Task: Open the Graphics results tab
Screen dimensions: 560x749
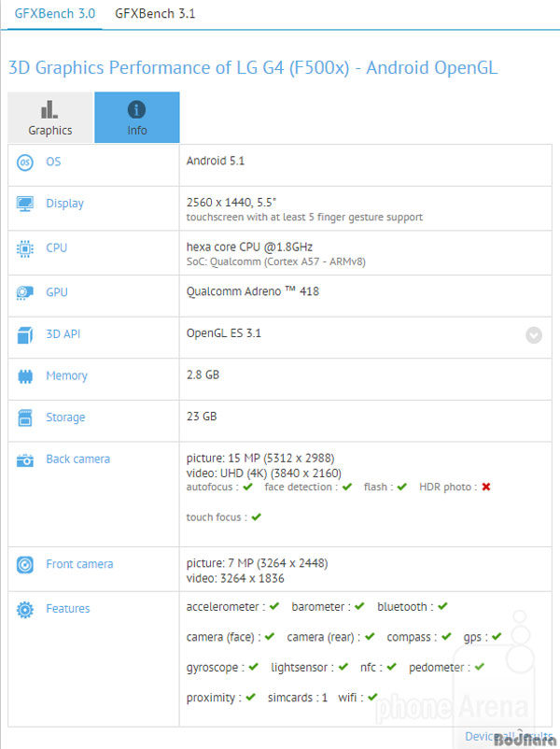Action: 50,117
